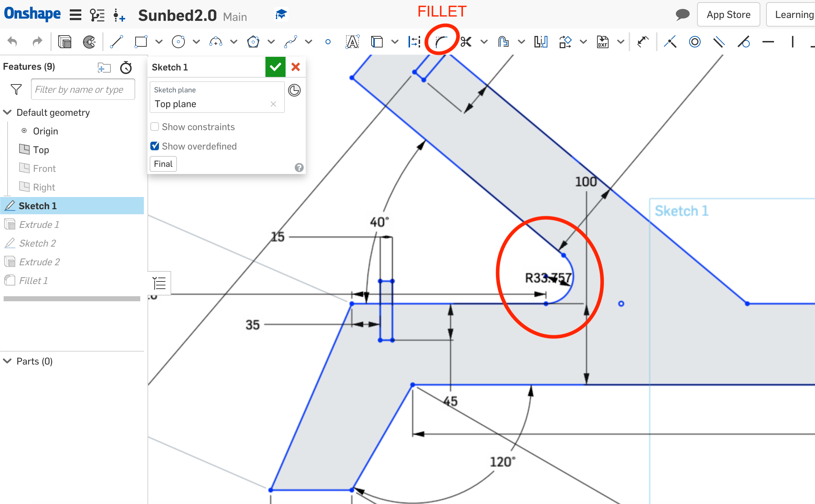The image size is (815, 504).
Task: Select the Revolve tool icon
Action: click(89, 42)
